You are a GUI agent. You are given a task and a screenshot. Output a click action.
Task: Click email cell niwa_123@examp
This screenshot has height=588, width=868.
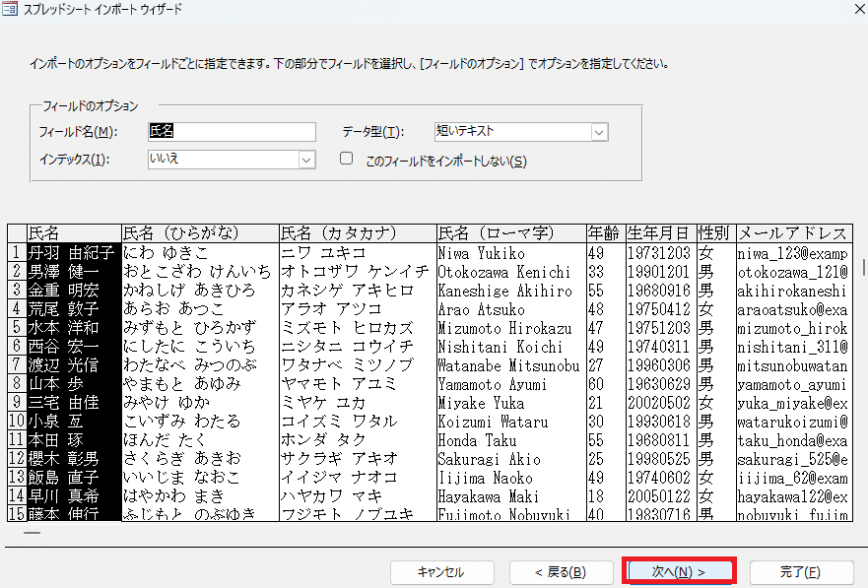coord(794,253)
